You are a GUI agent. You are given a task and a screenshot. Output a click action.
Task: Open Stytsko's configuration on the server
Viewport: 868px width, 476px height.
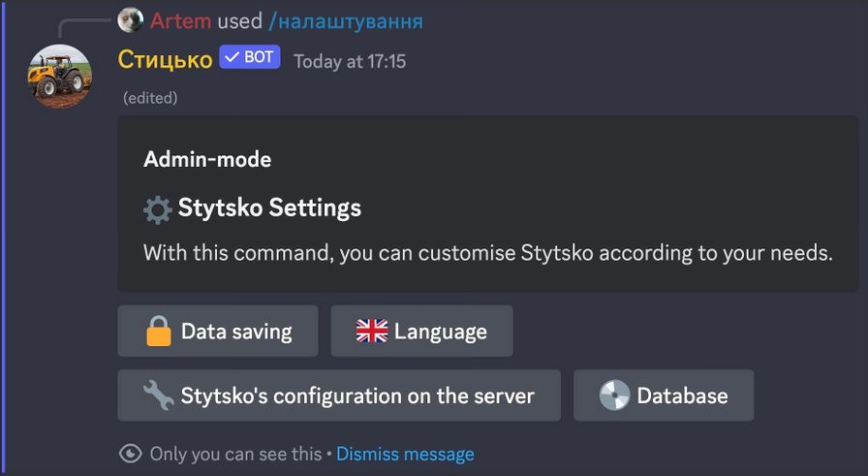pos(339,396)
